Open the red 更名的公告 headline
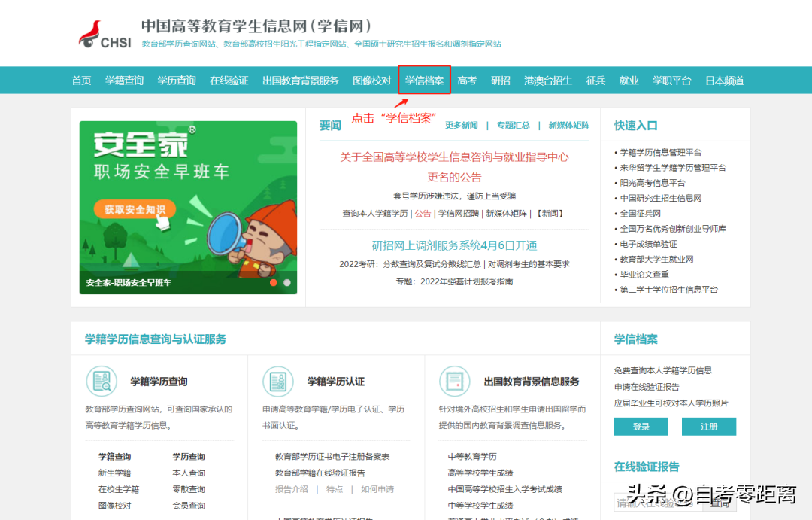812x520 pixels. pyautogui.click(x=454, y=167)
